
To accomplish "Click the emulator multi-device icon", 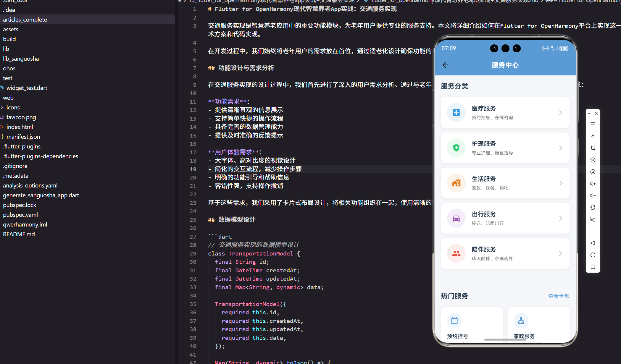I will (x=593, y=219).
